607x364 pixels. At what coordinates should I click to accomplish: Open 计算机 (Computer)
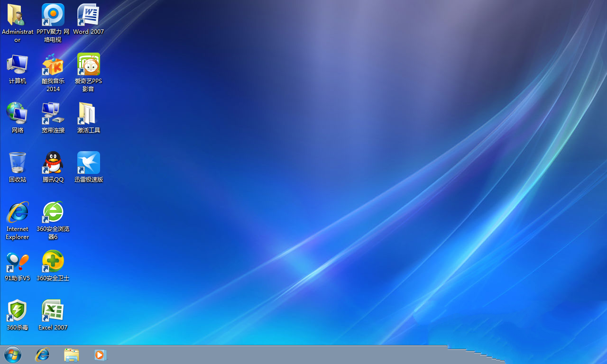[x=17, y=64]
